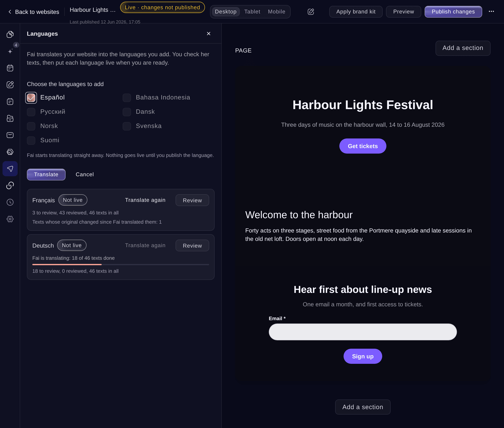
Task: Open the gear settings icon in sidebar
Action: click(10, 219)
